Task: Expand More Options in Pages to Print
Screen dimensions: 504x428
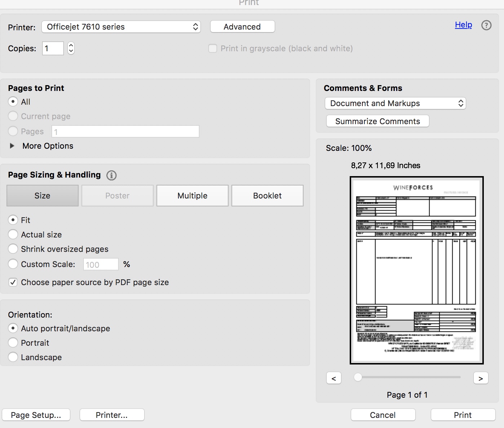Action: tap(12, 146)
